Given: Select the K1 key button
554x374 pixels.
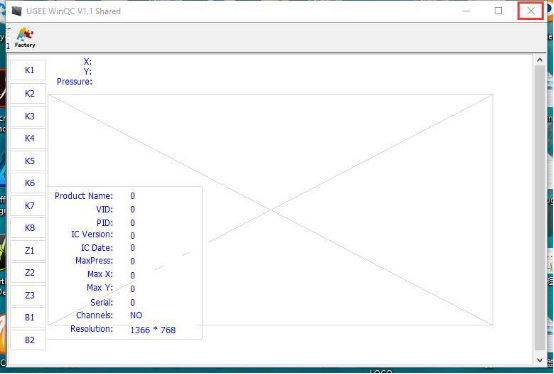Looking at the screenshot, I should [x=28, y=70].
